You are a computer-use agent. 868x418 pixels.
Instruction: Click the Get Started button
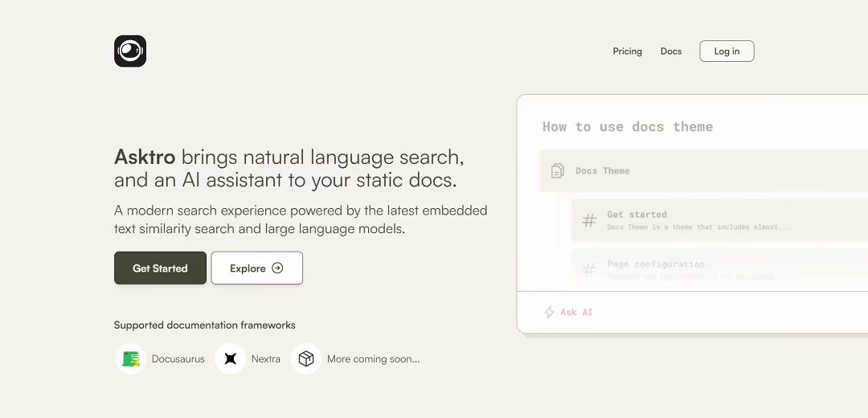(x=160, y=268)
